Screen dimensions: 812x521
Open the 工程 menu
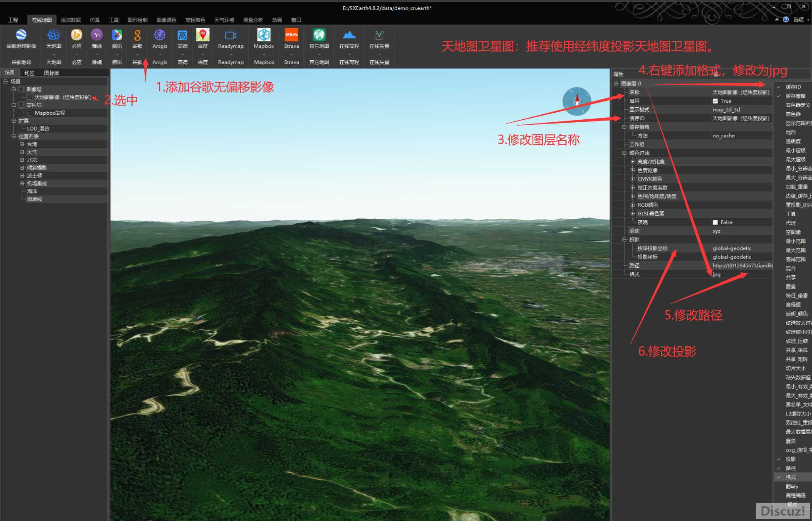(x=13, y=20)
